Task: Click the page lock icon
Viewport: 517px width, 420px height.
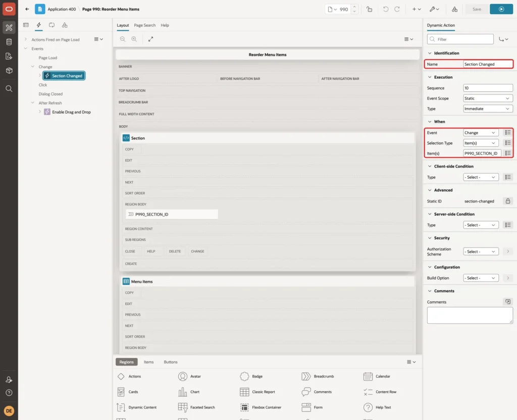Action: coord(369,9)
